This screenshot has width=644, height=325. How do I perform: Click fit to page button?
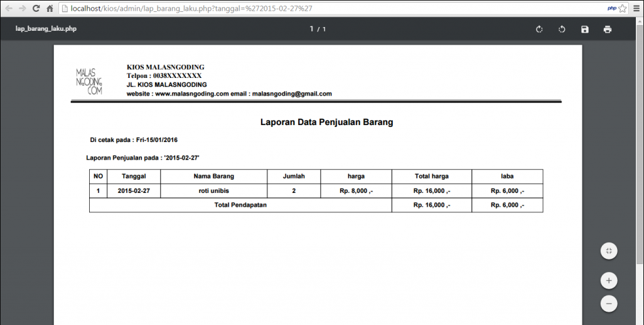tap(609, 251)
